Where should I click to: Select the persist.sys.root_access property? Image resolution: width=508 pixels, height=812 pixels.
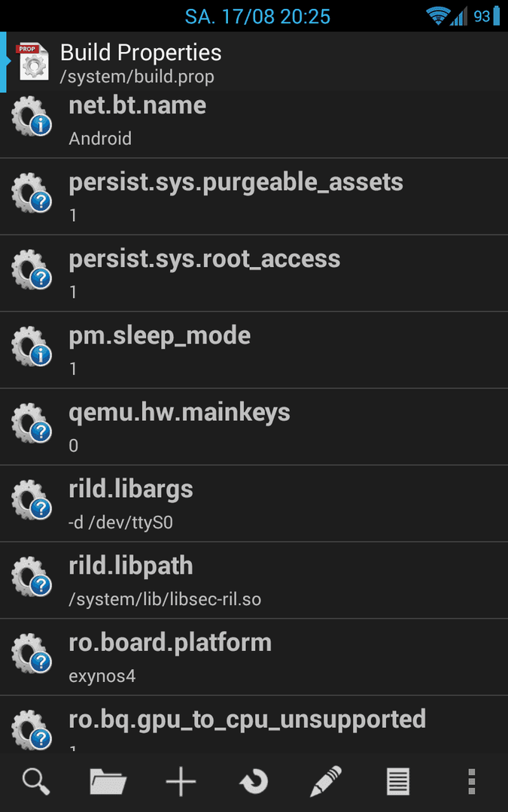254,273
